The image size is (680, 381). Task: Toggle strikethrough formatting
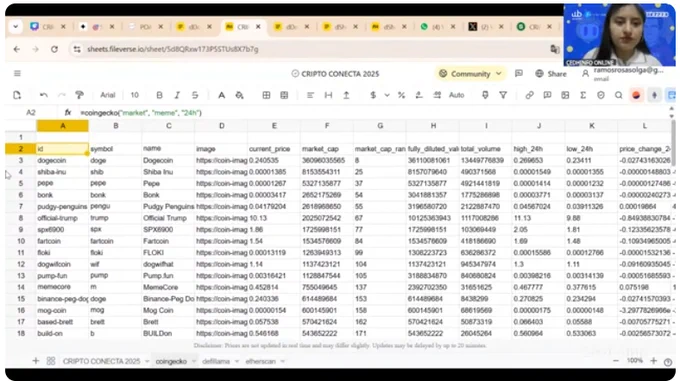pos(195,95)
